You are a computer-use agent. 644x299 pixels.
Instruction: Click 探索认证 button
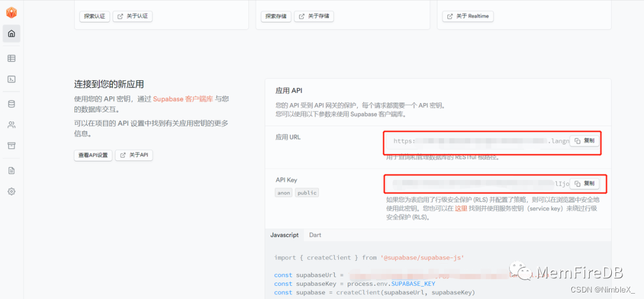(94, 17)
